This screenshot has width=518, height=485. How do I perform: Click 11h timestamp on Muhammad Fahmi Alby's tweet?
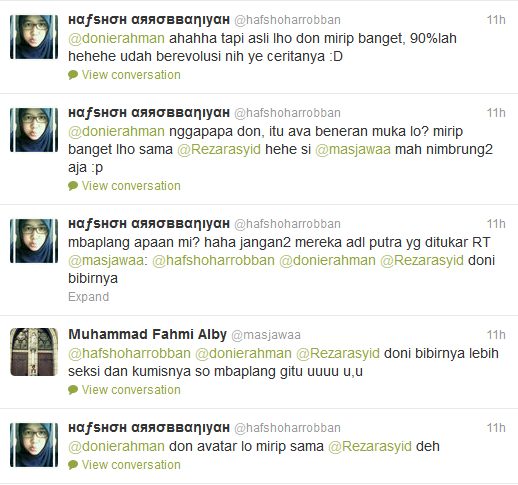point(496,335)
